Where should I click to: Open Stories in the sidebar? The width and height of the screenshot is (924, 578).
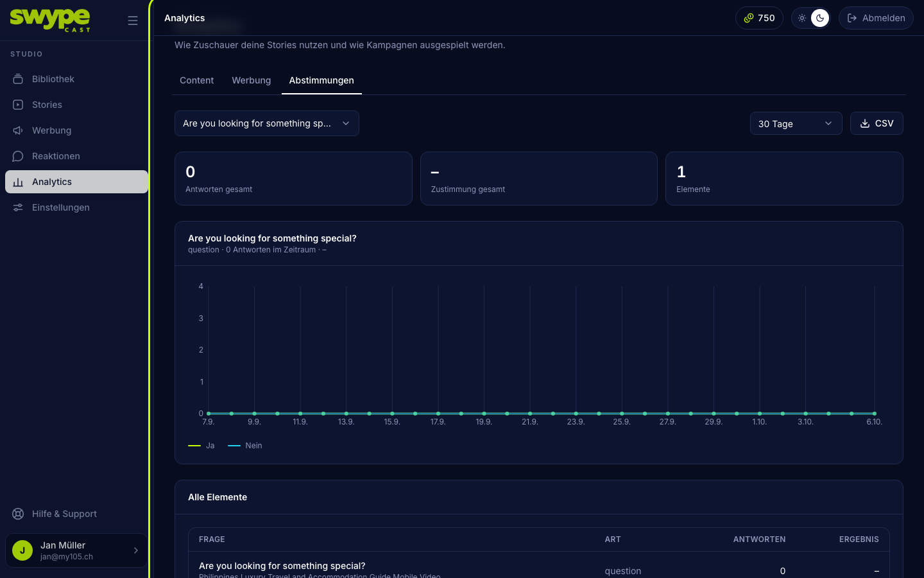[x=76, y=105]
